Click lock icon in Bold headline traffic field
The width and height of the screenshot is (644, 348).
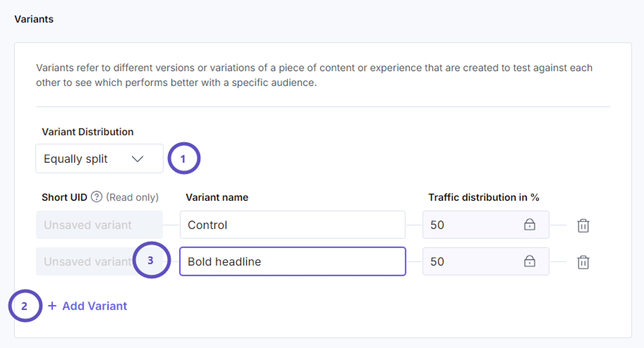click(529, 261)
